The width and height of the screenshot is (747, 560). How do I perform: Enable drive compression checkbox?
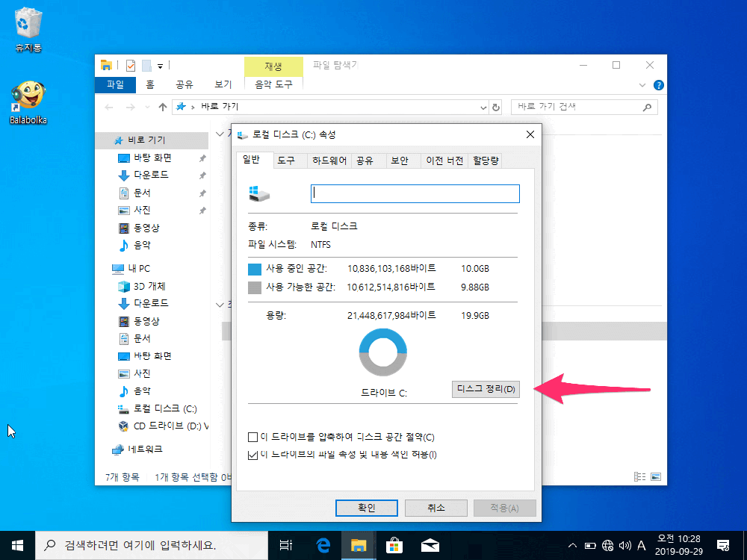[253, 437]
